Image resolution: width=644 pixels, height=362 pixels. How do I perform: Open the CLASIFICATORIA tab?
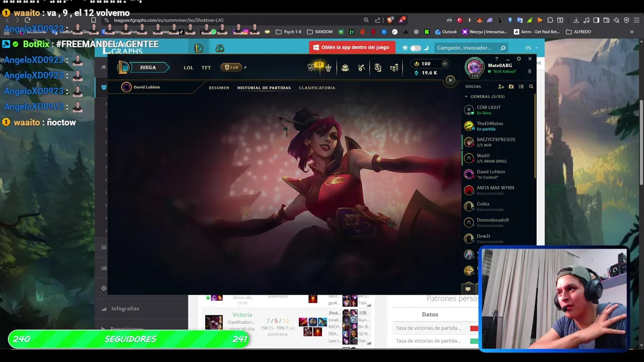click(317, 87)
